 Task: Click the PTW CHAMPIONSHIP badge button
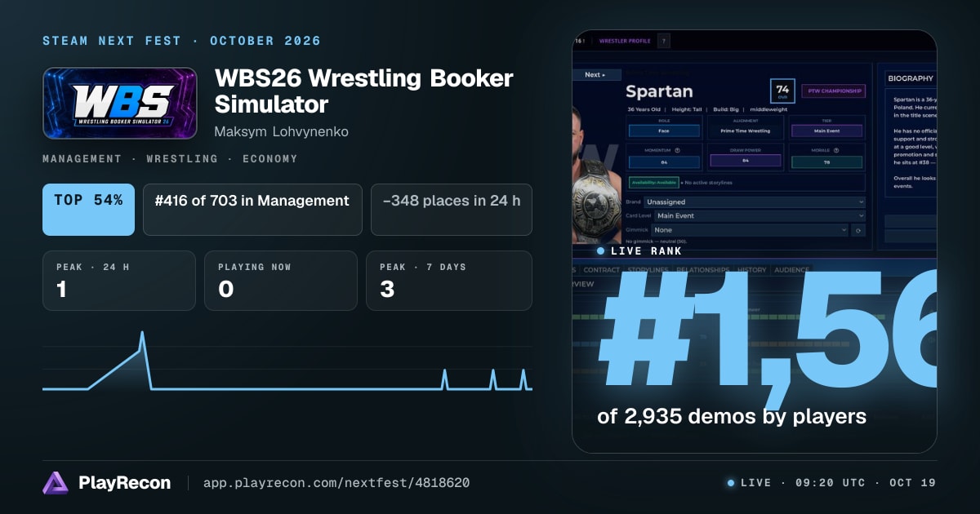(833, 91)
